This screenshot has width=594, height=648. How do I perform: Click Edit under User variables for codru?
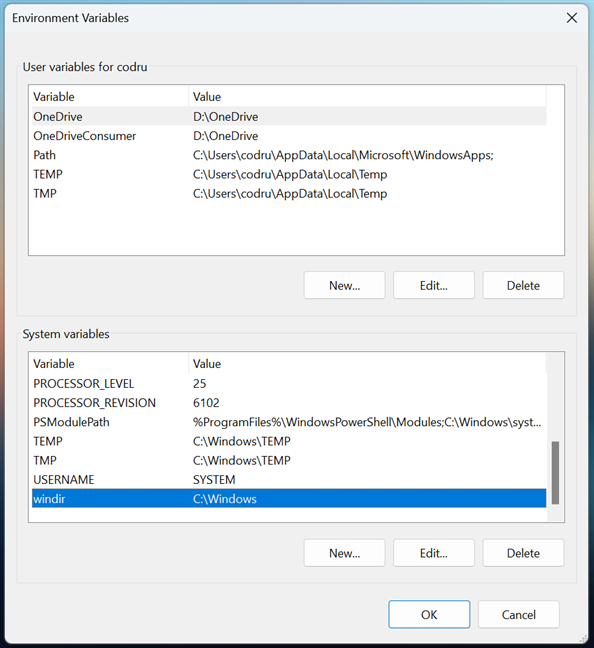tap(434, 285)
